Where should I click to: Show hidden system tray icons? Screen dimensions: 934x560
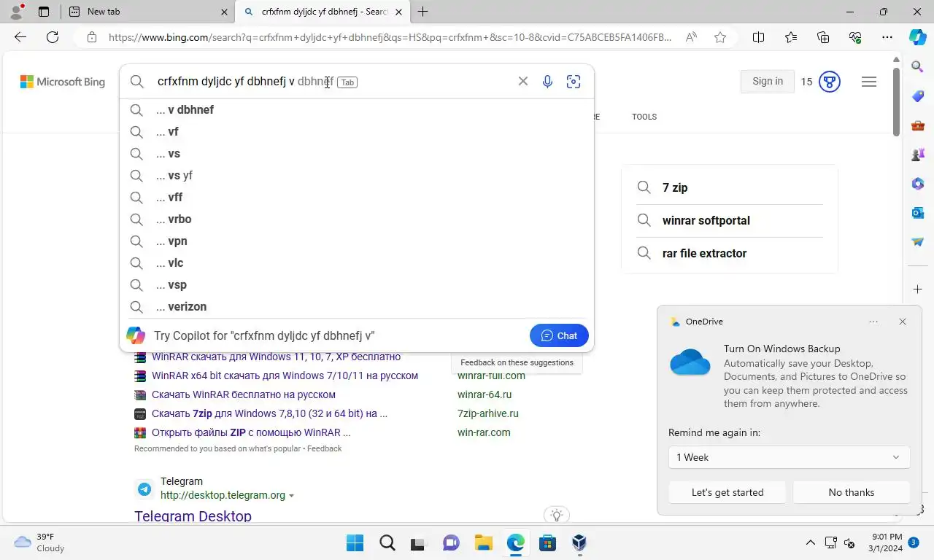(x=810, y=542)
